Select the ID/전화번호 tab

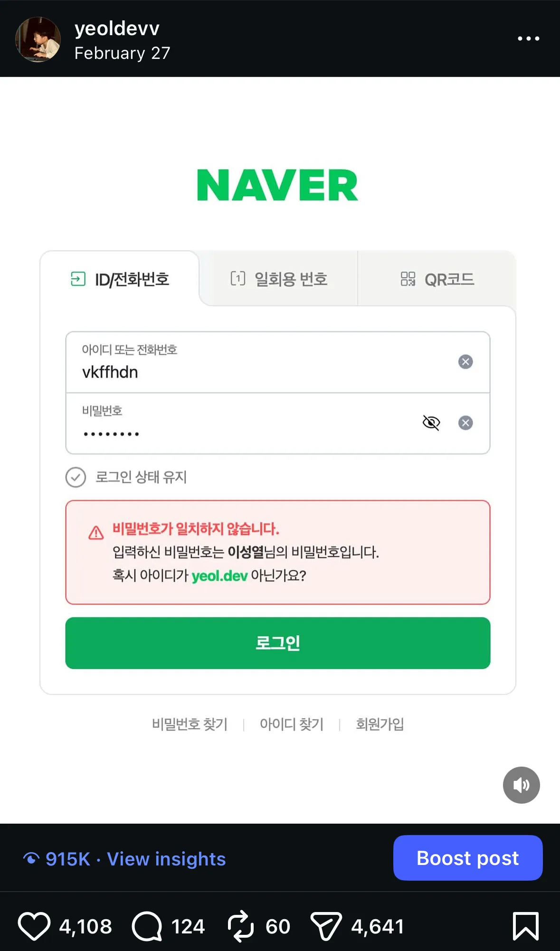(x=120, y=279)
